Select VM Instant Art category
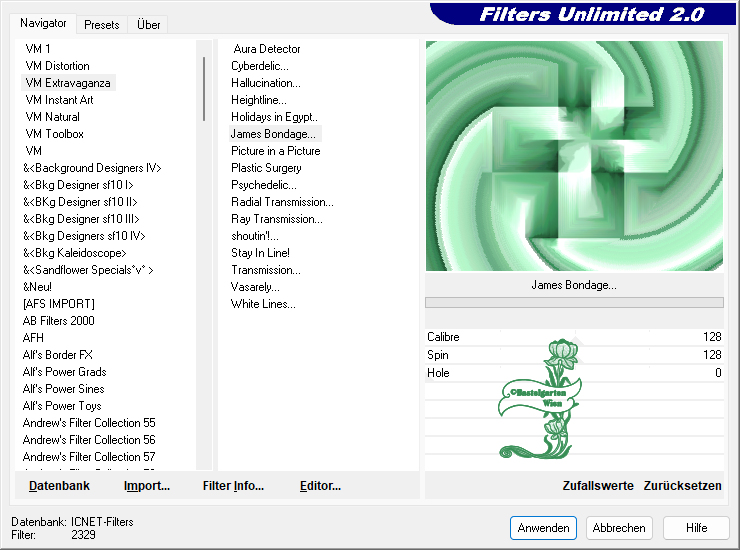740x550 pixels. point(59,100)
